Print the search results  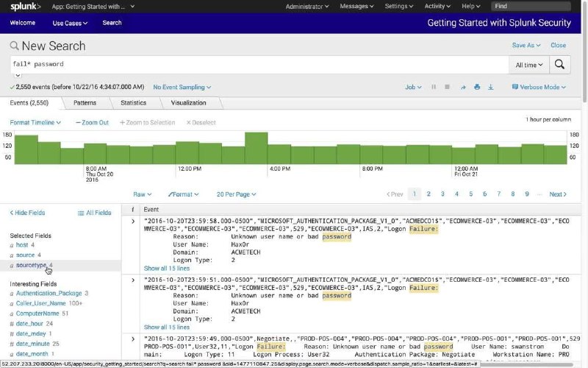477,87
